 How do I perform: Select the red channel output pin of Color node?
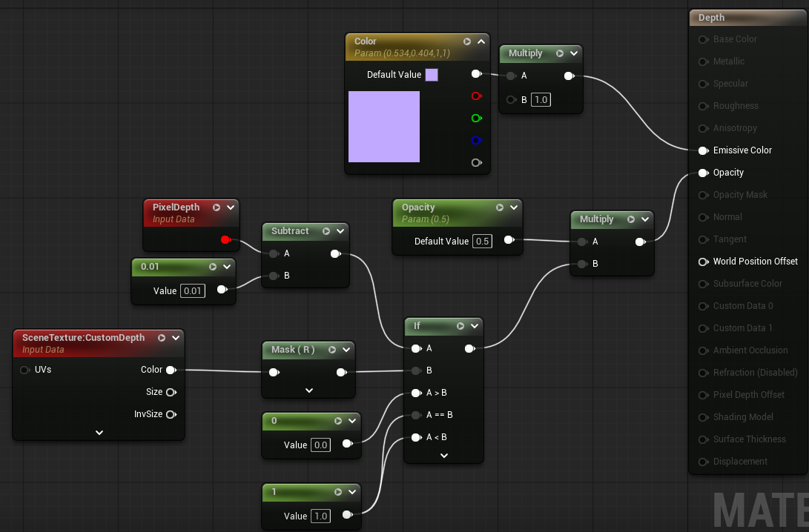(x=477, y=96)
